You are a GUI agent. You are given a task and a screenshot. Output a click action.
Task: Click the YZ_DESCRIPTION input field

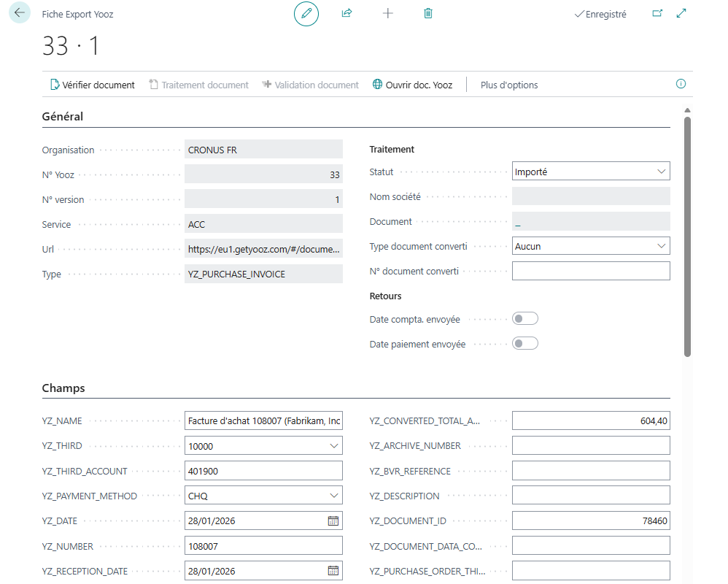point(590,496)
